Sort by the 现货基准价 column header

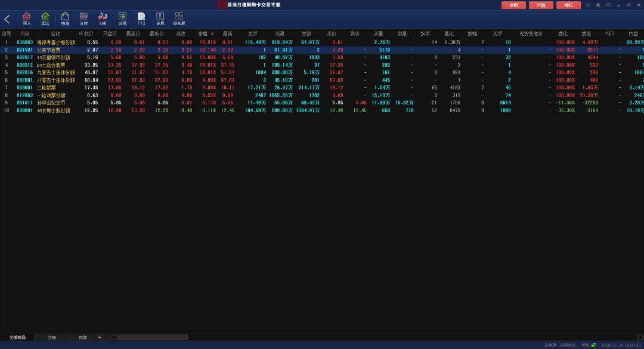(531, 34)
